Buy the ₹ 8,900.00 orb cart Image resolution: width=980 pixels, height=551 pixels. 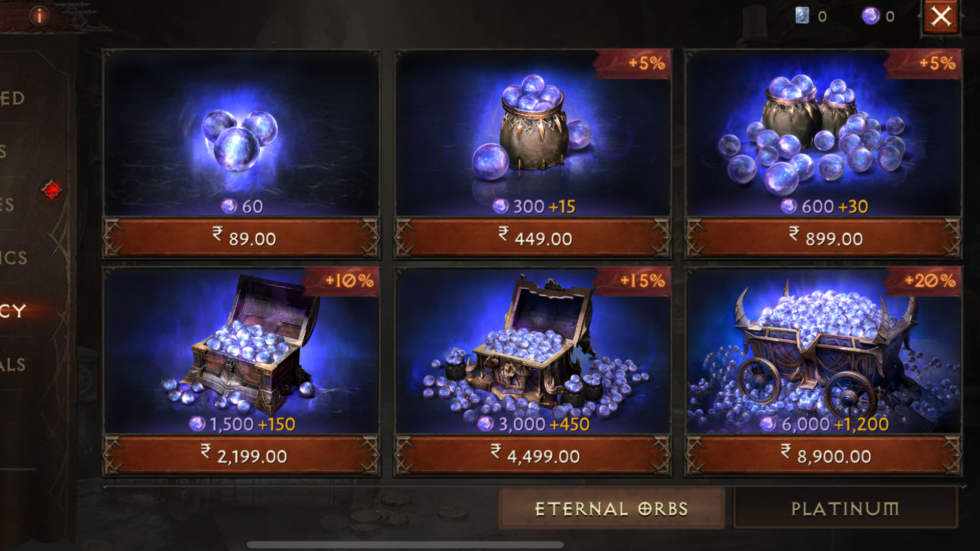pos(823,455)
